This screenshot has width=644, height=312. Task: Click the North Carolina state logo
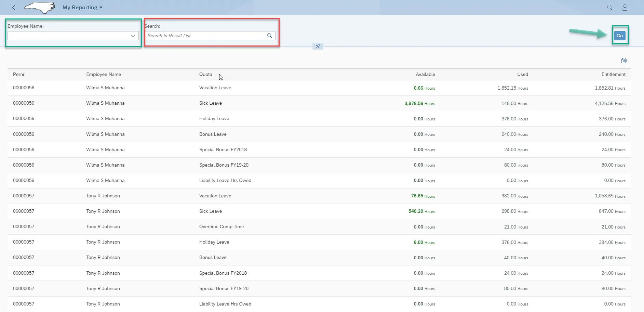point(40,8)
